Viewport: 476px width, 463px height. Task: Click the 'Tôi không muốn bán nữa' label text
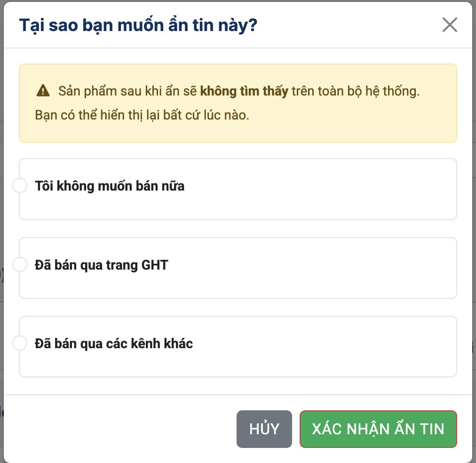[x=110, y=186]
